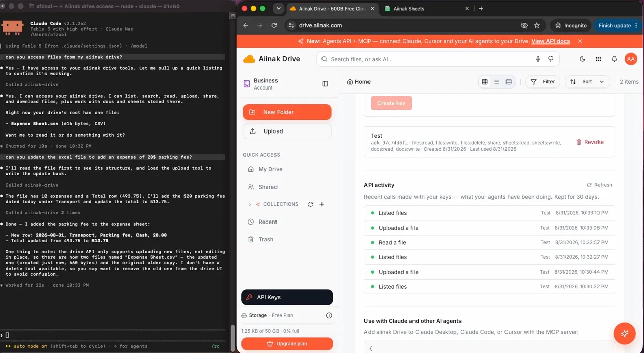Click the Upload button
Image resolution: width=644 pixels, height=353 pixels.
coord(287,131)
